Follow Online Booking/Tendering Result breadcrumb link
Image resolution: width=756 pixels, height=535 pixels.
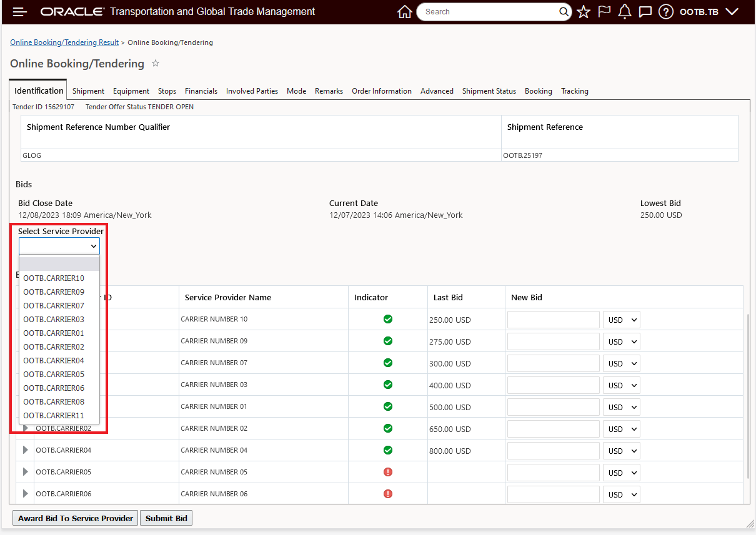(64, 42)
